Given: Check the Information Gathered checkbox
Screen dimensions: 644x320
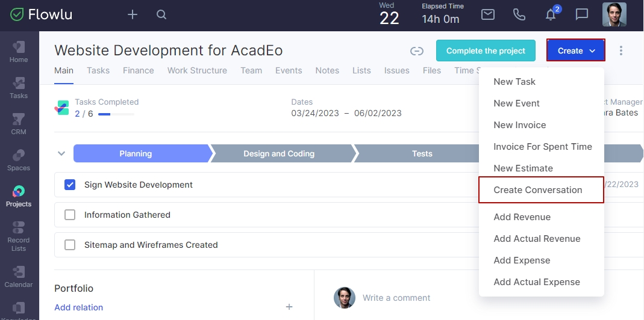Looking at the screenshot, I should point(70,215).
